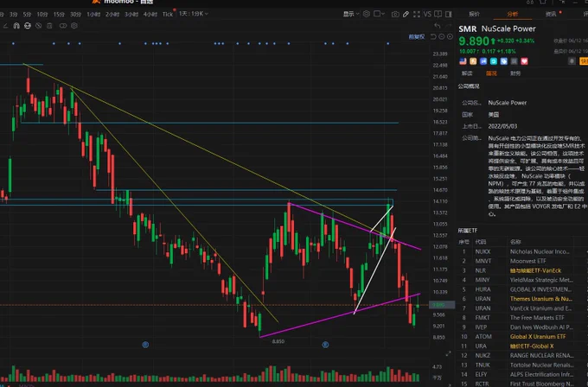
Task: Select the angle line drawing tool
Action: point(5,26)
